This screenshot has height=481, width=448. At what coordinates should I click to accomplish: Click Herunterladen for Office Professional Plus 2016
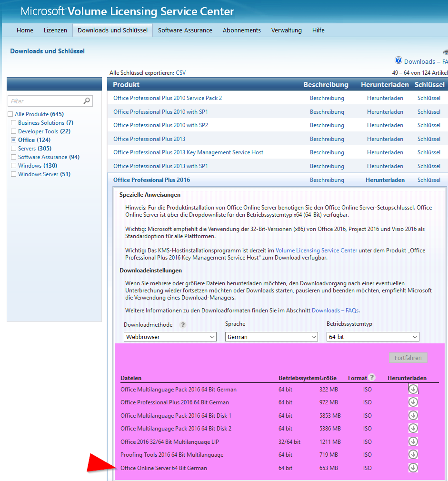(x=385, y=180)
